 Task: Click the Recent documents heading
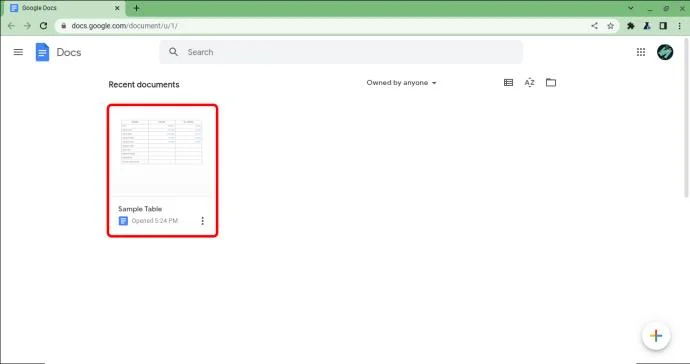coord(144,85)
